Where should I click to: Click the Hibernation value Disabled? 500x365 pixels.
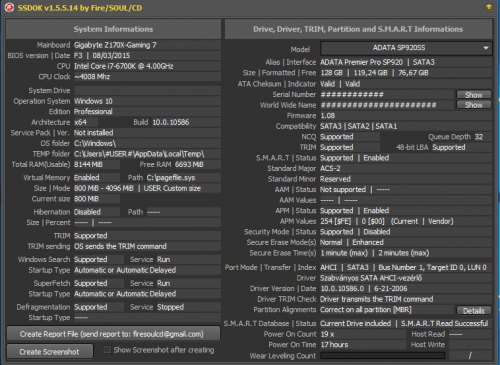(x=97, y=212)
